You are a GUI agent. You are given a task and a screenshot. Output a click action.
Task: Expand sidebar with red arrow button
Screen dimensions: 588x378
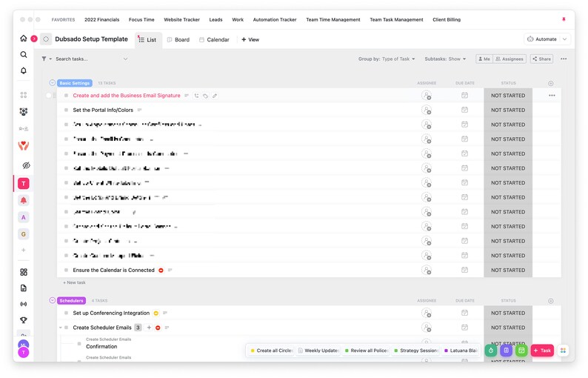[x=34, y=39]
